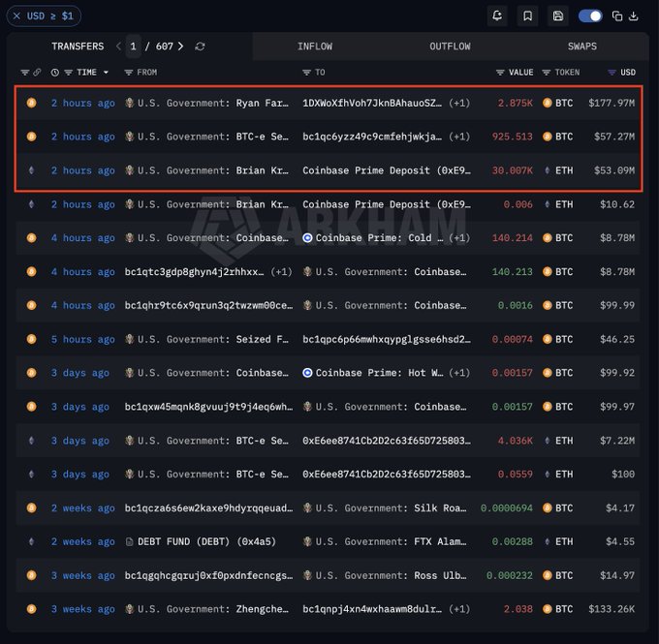Click the $100 USD amount

[623, 475]
